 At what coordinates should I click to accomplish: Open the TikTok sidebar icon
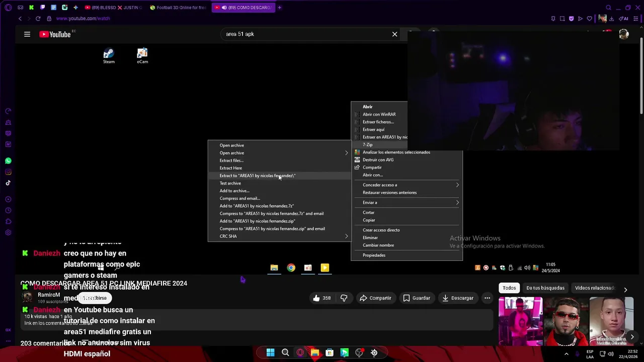coord(8,183)
